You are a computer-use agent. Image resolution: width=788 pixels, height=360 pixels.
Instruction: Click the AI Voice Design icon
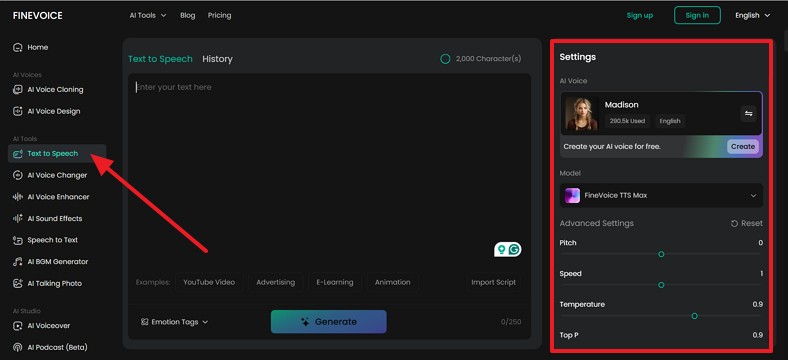(18, 111)
